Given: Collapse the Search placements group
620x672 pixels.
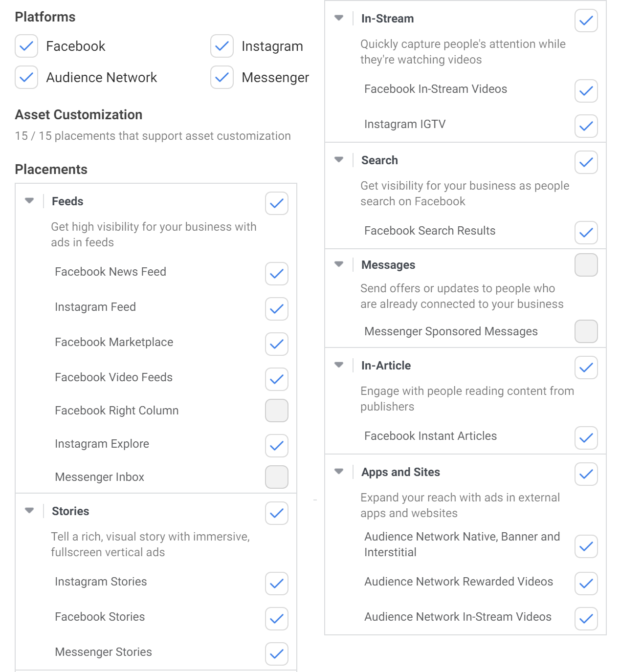Looking at the screenshot, I should (339, 160).
